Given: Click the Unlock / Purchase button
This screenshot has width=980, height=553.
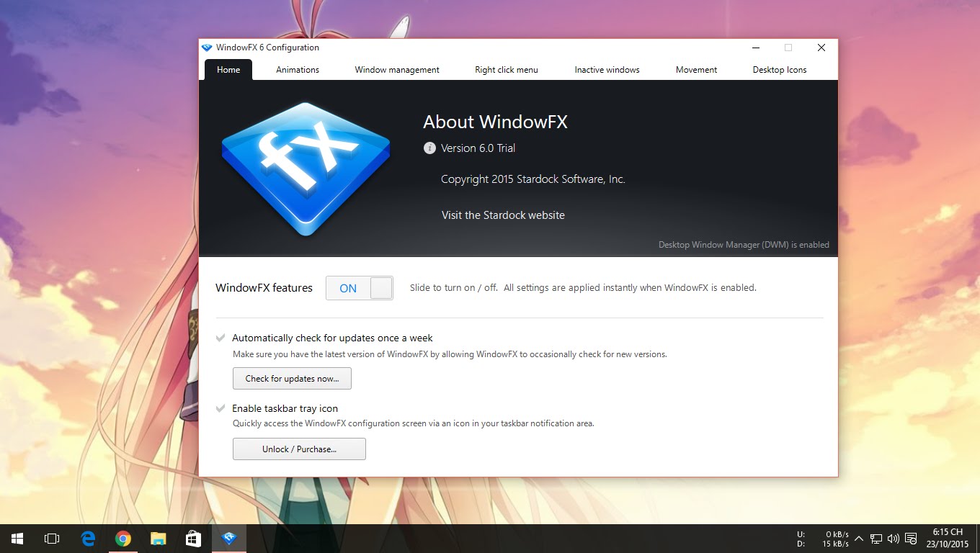Looking at the screenshot, I should point(299,449).
